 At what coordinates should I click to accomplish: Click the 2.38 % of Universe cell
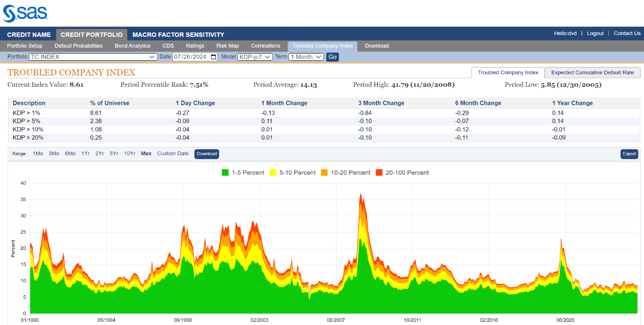96,121
